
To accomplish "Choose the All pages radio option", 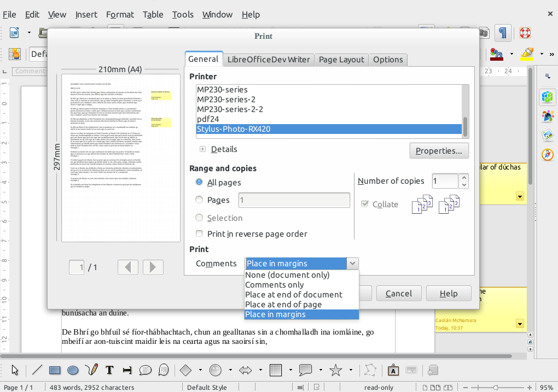I will (199, 183).
